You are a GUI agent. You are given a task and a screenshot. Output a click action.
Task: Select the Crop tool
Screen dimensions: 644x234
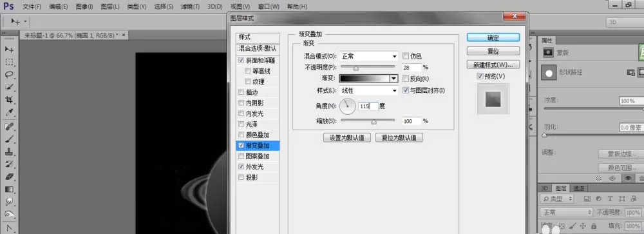pos(9,100)
